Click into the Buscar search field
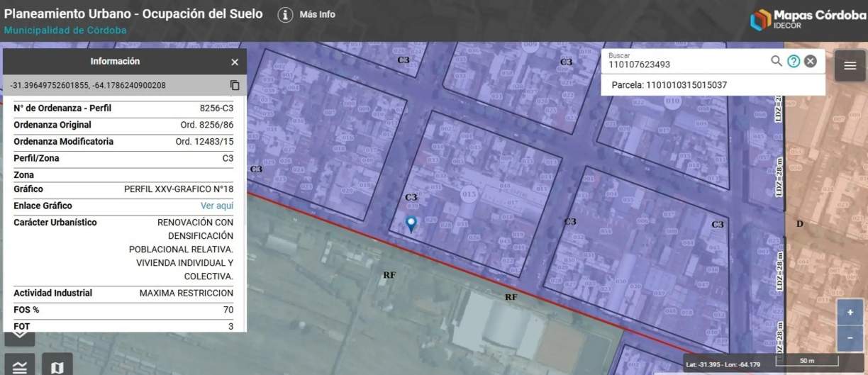This screenshot has height=375, width=868. [684, 65]
